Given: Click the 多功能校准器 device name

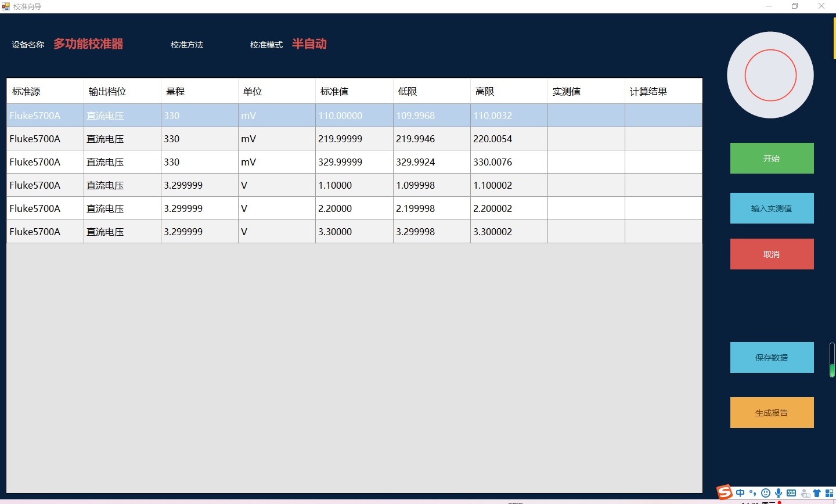Looking at the screenshot, I should (88, 44).
